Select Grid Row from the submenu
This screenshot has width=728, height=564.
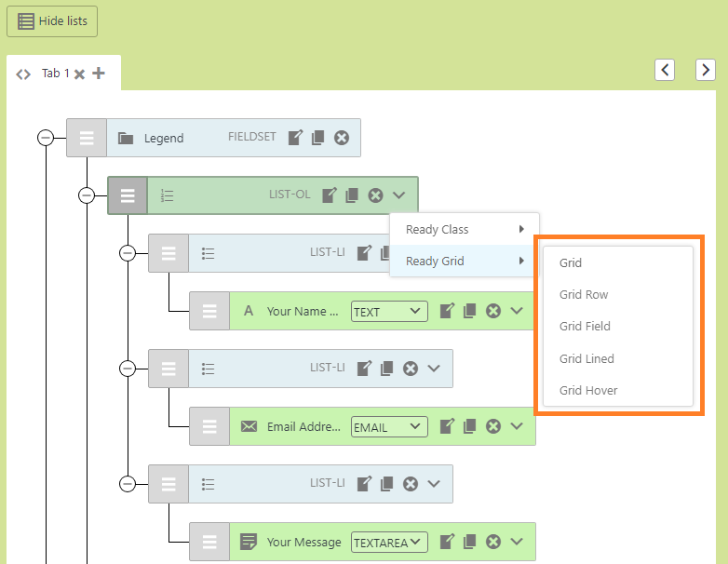(584, 295)
